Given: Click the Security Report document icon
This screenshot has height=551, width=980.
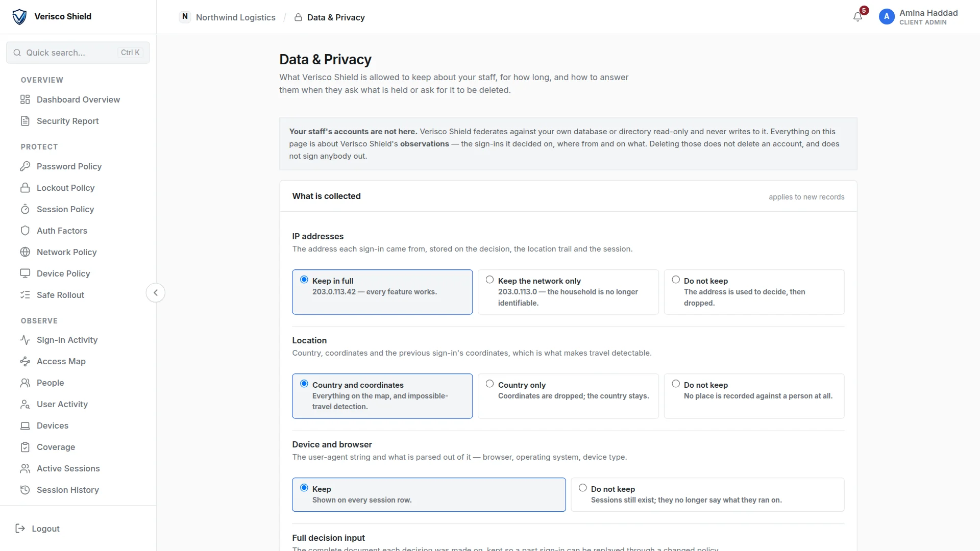Looking at the screenshot, I should click(25, 121).
